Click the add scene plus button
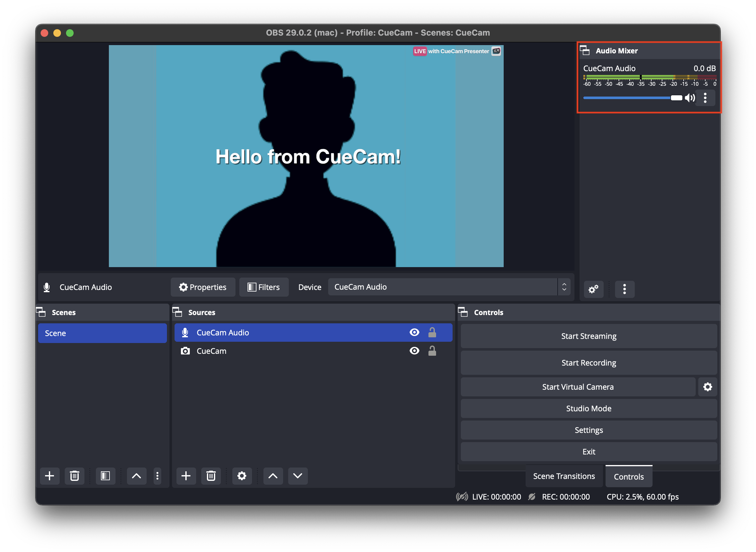 click(50, 476)
